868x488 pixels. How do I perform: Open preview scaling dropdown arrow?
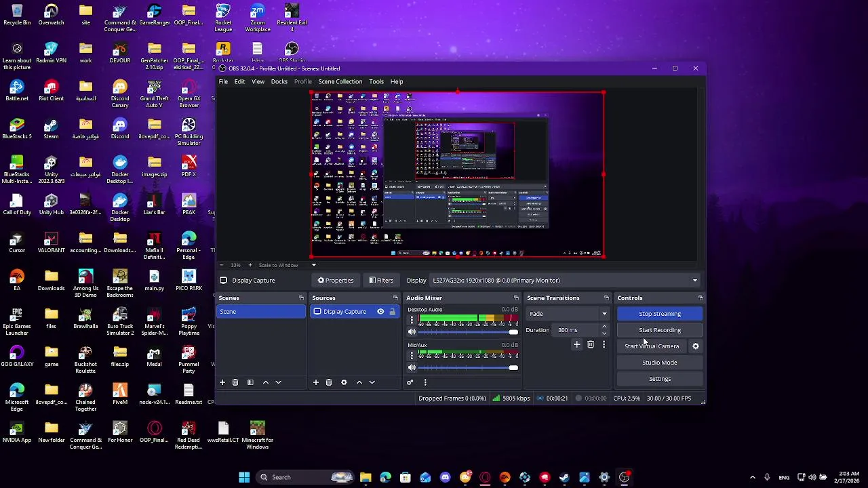pyautogui.click(x=313, y=265)
